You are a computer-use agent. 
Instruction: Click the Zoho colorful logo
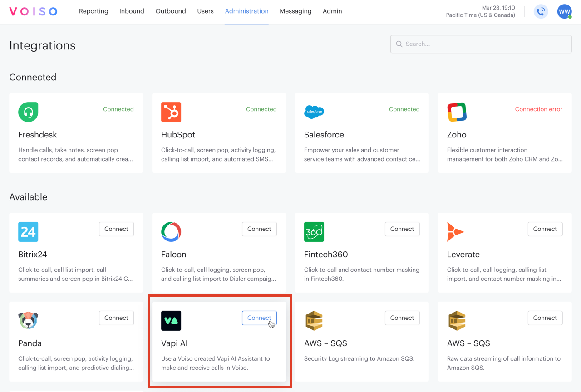click(x=457, y=112)
